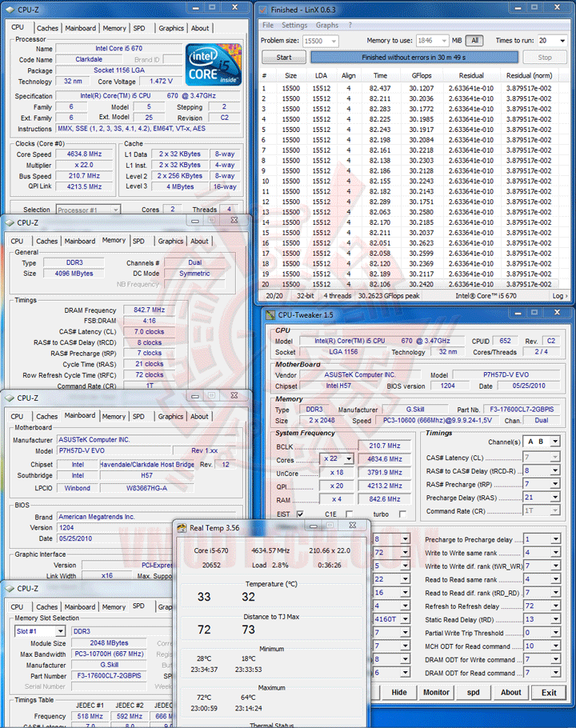Open Mainboard tab in topmost CPU-Z window
This screenshot has height=728, width=576.
tap(80, 28)
